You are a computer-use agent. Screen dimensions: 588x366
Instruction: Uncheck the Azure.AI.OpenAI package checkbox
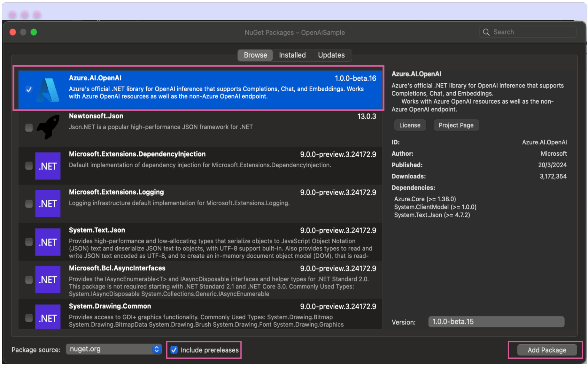29,89
